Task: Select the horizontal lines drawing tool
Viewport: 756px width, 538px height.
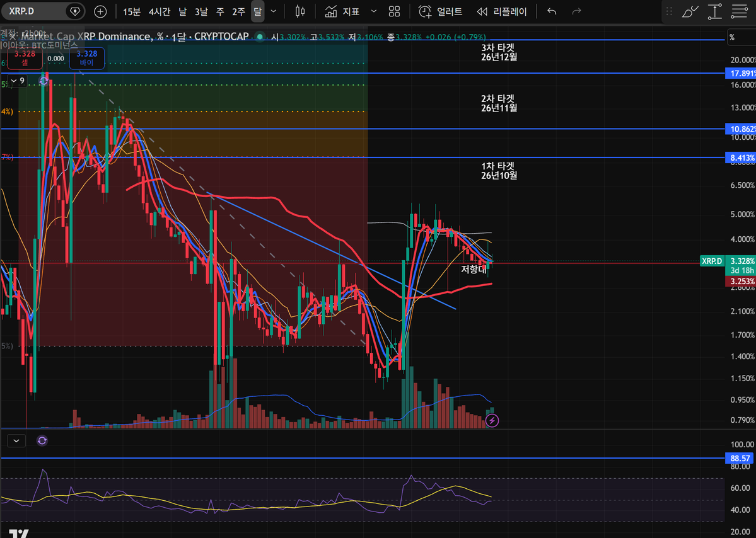Action: coord(739,11)
